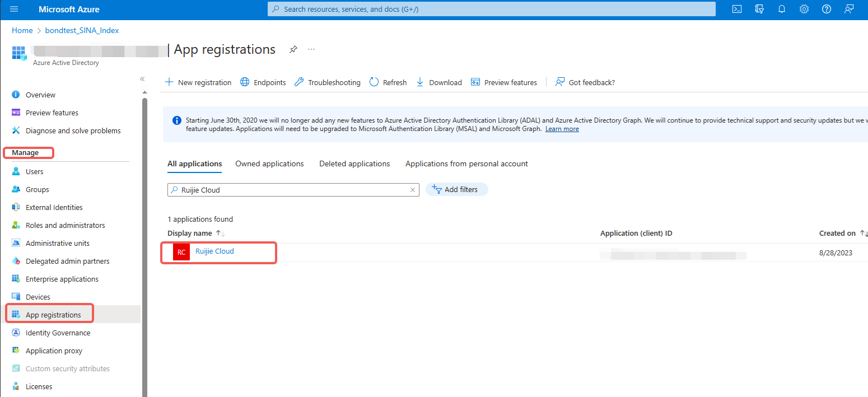Image resolution: width=868 pixels, height=397 pixels.
Task: Collapse the left navigation pane
Action: 142,79
